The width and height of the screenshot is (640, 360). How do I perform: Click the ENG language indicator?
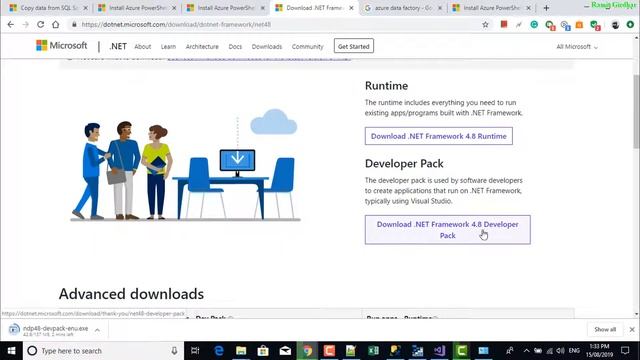coord(574,351)
